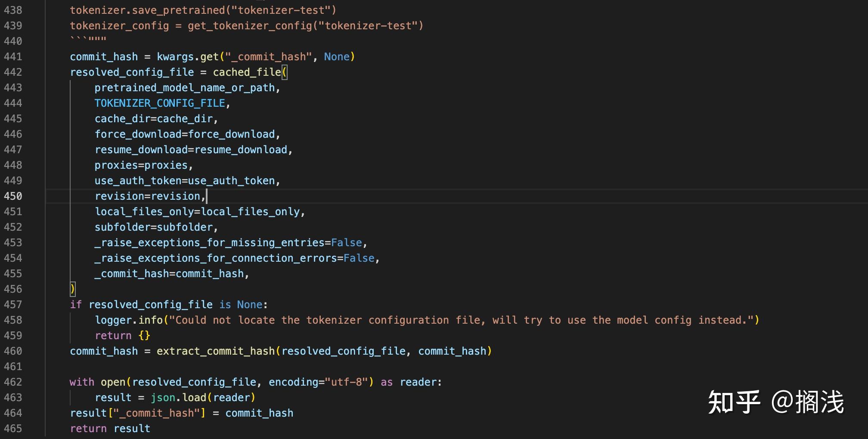Screen dimensions: 868x439
Task: Click the False value on line 453
Action: (347, 242)
